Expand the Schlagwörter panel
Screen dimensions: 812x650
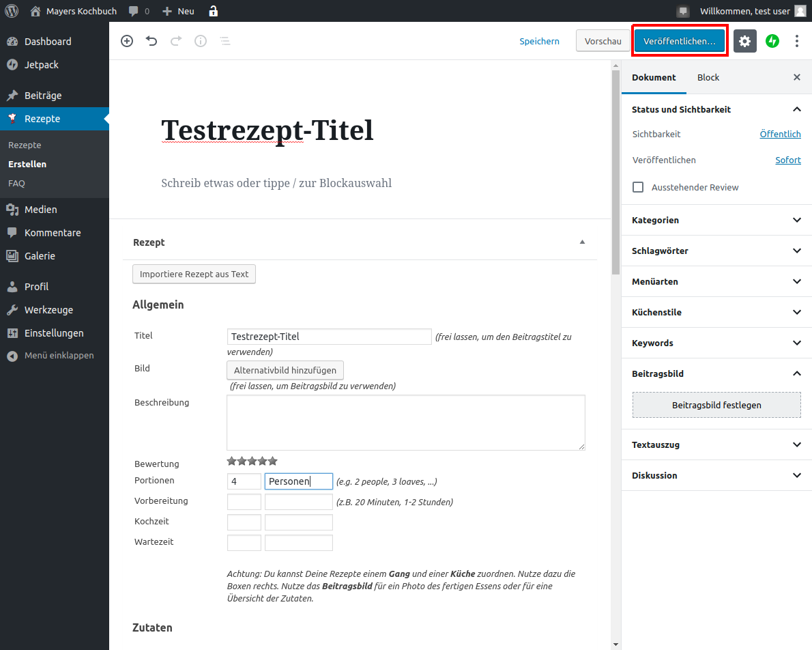click(x=796, y=251)
